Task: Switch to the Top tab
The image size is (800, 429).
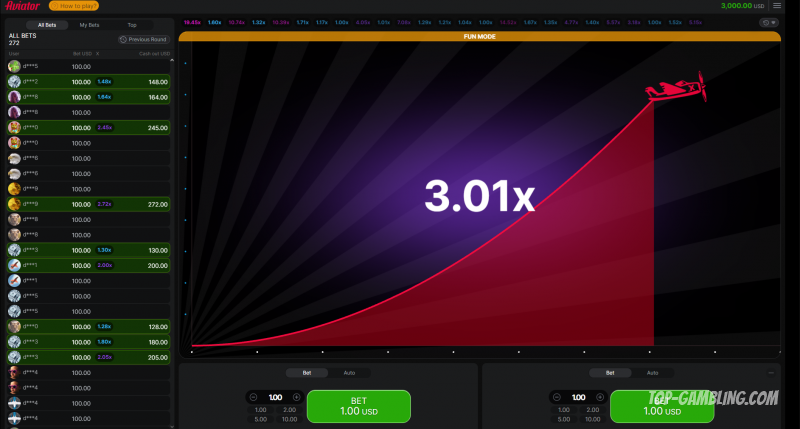Action: (x=132, y=23)
